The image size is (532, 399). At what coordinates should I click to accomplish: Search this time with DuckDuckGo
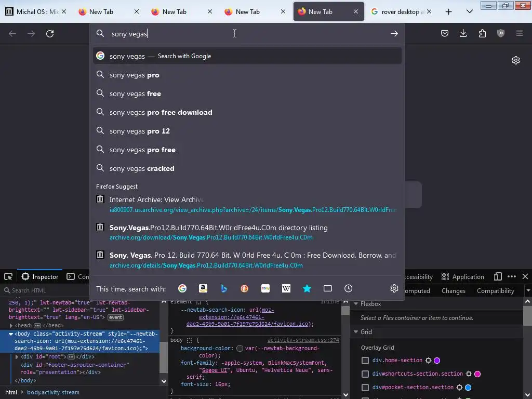point(244,288)
